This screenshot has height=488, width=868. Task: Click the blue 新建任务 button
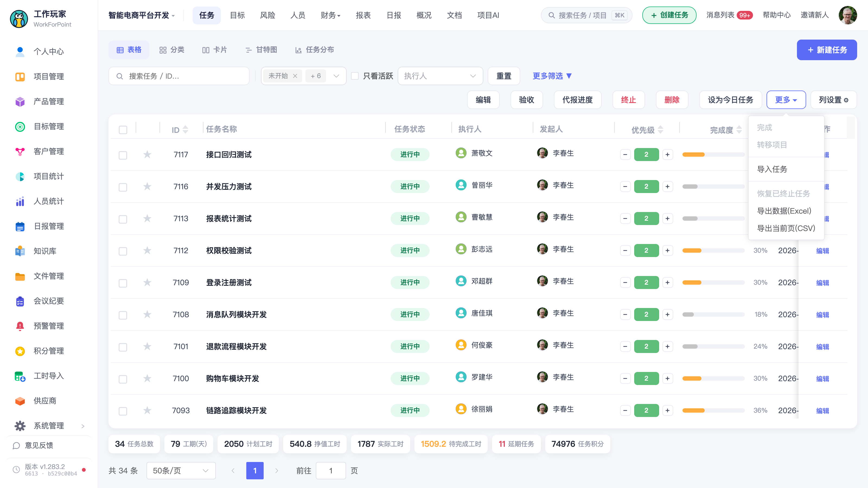click(x=827, y=50)
